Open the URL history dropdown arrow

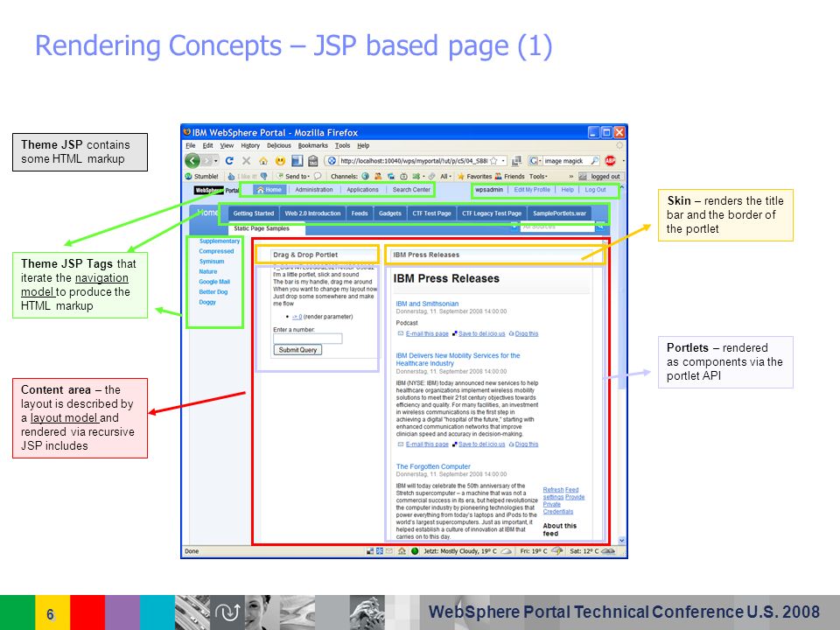pyautogui.click(x=503, y=161)
